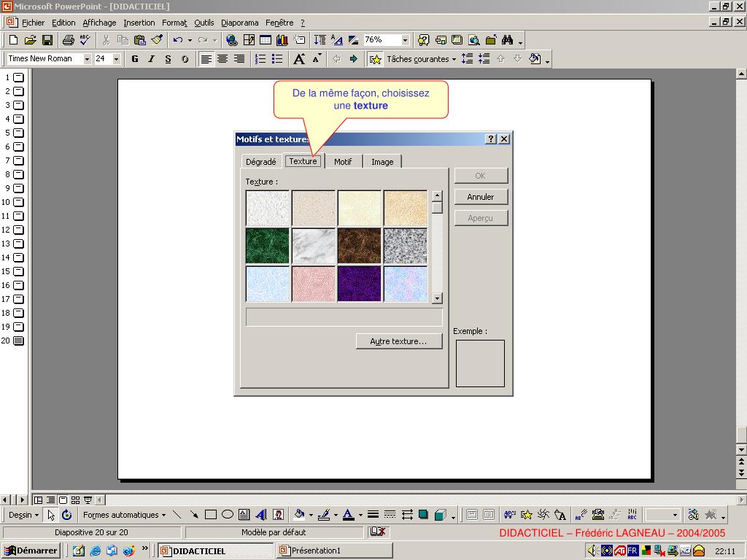Insert a table with the table grid icon

pyautogui.click(x=266, y=40)
